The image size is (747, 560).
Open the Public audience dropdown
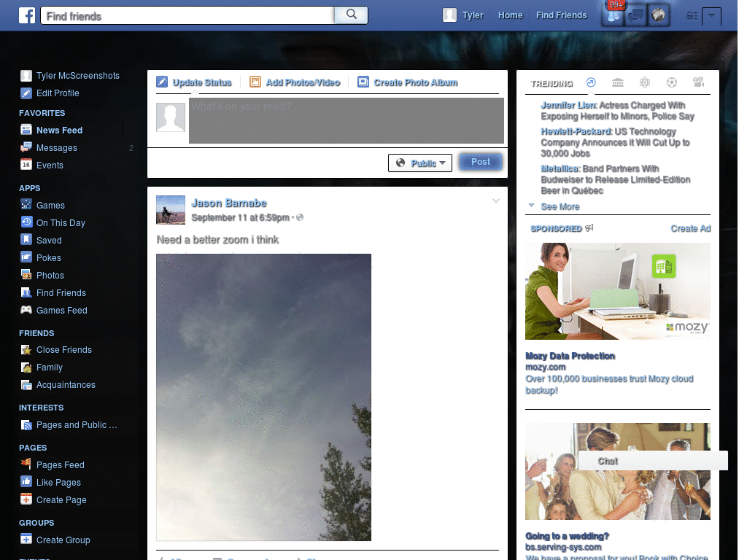coord(420,163)
